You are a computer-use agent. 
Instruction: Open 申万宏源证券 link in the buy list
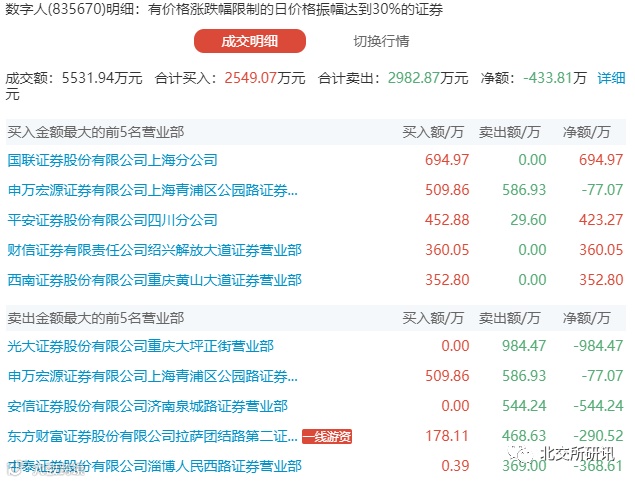153,190
